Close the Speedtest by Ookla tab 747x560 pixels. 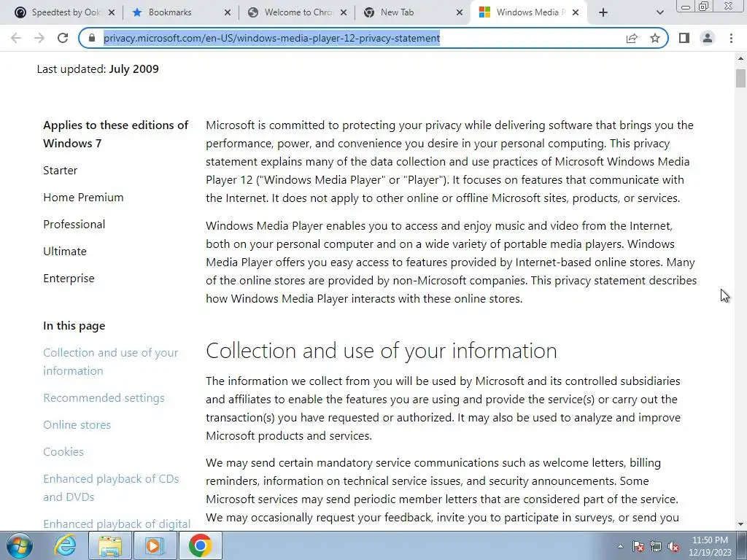tap(112, 12)
